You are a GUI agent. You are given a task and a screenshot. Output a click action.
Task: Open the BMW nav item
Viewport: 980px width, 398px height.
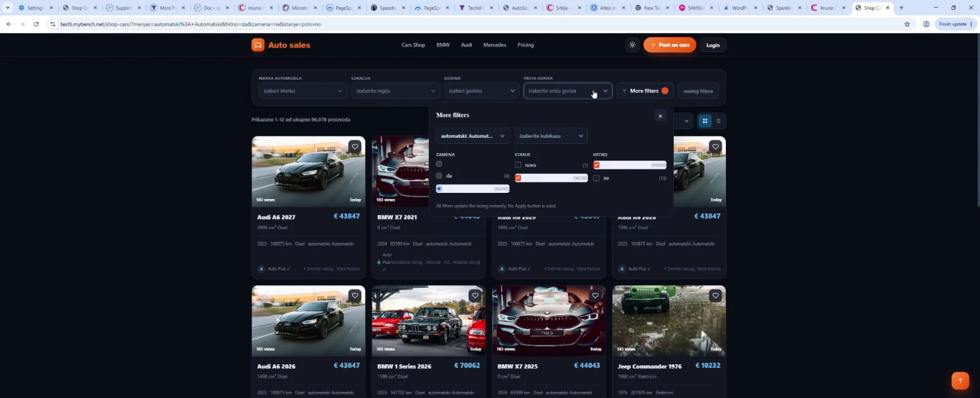pos(443,45)
